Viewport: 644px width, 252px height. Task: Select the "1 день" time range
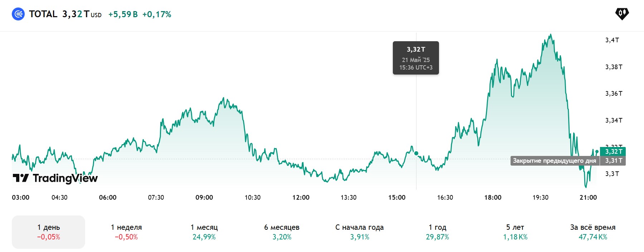click(48, 232)
